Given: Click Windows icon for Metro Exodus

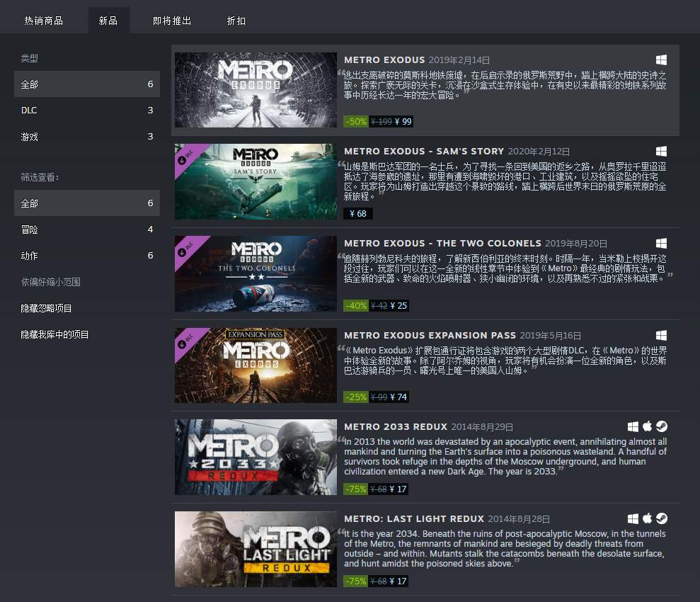Looking at the screenshot, I should click(661, 59).
